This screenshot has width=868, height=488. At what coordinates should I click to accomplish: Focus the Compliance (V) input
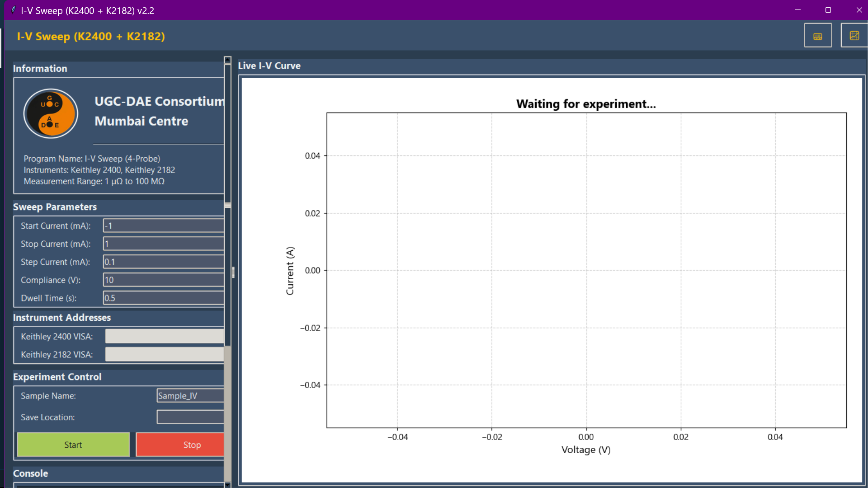pos(163,280)
